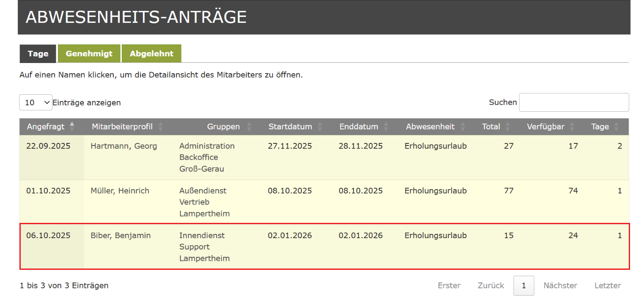Click page number 1 button
This screenshot has height=299, width=644.
coord(523,285)
